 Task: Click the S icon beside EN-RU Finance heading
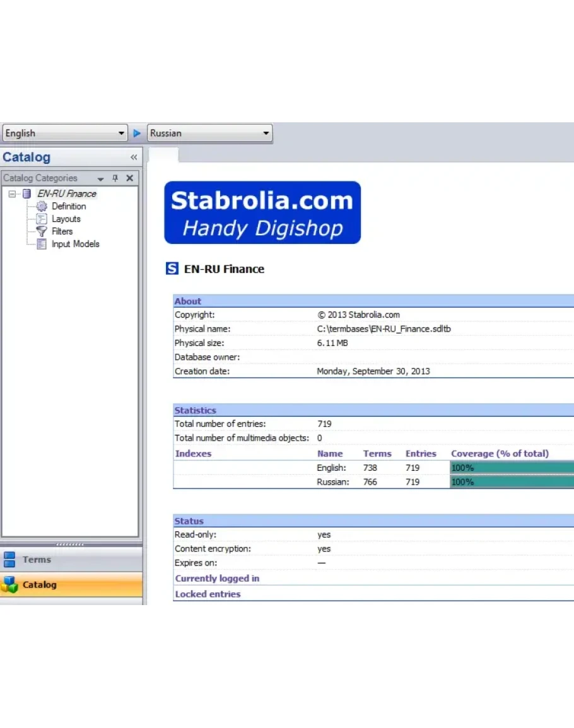click(x=172, y=269)
